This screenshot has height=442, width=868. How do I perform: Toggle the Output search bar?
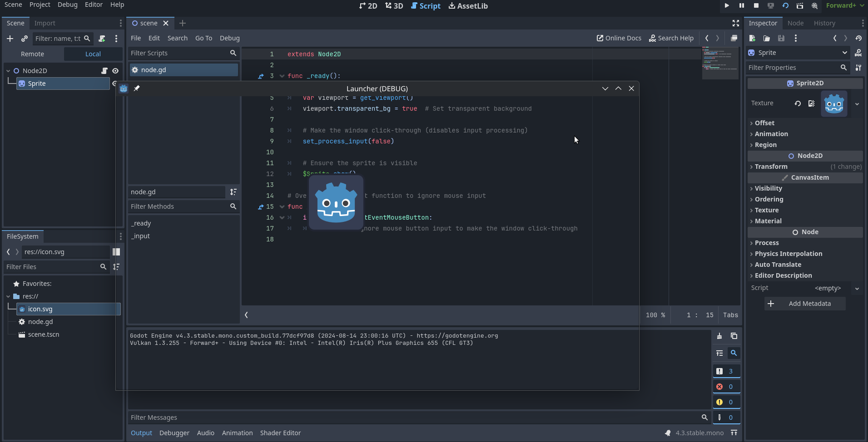pyautogui.click(x=734, y=353)
